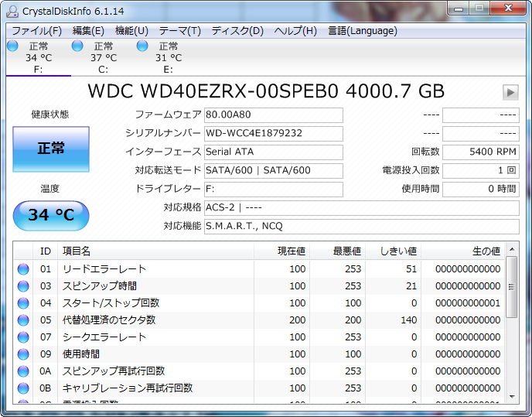Open the 機能(U) menu
532x417 pixels.
[131, 31]
